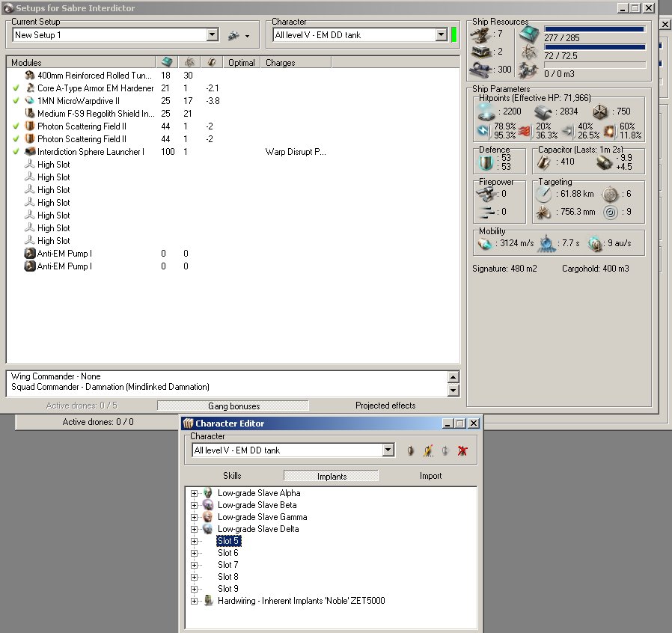Select Wing Commander - None entry

[x=55, y=376]
